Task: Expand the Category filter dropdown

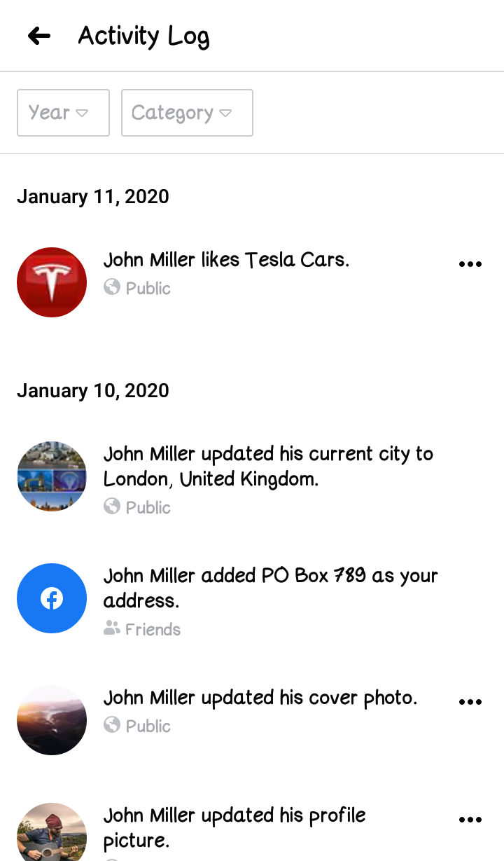Action: [x=187, y=113]
